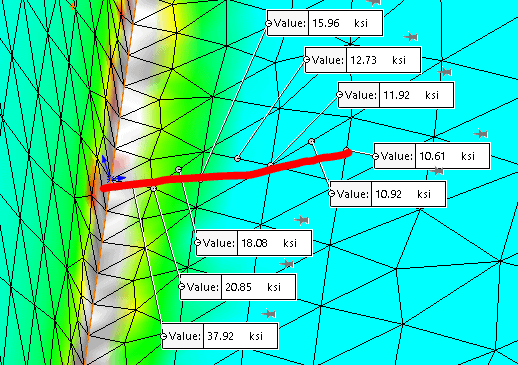518x365 pixels.
Task: Click the pushpin for 10.92 ksi callout
Action: coord(436,171)
